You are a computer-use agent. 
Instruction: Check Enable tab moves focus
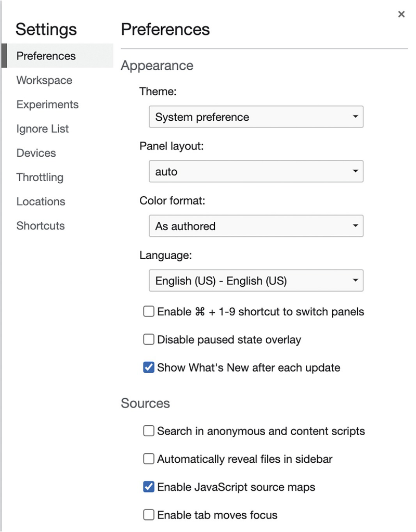pos(149,515)
